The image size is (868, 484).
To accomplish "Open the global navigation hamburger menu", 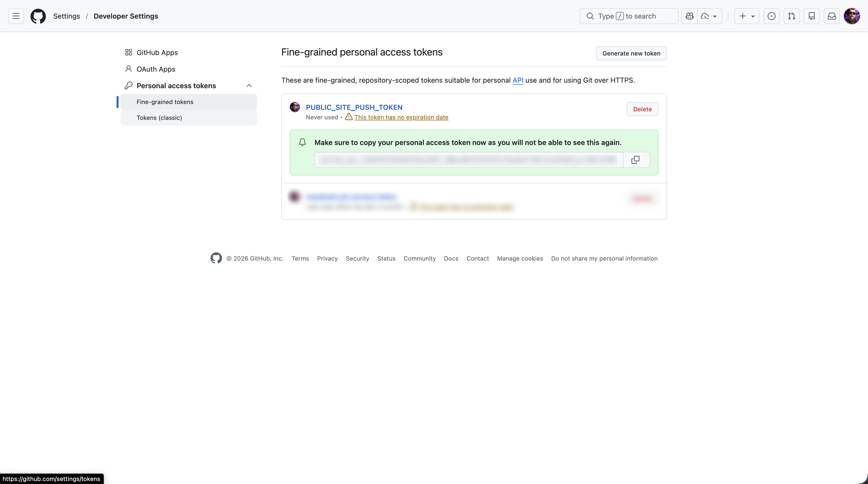I will 16,16.
